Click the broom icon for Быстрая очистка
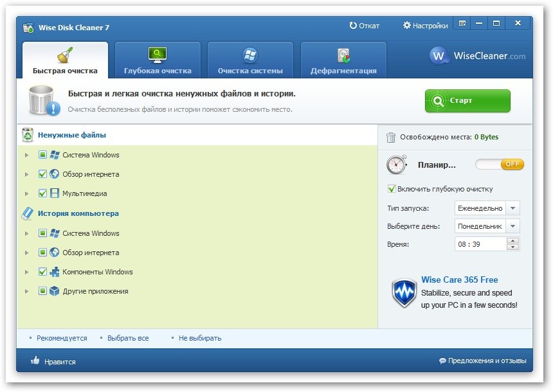The height and width of the screenshot is (392, 553). point(64,55)
